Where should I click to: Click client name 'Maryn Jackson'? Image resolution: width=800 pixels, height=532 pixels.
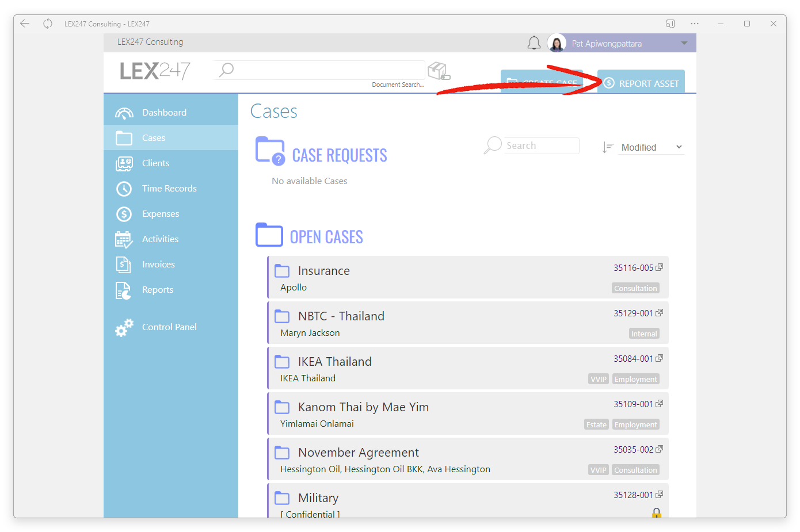coord(310,333)
